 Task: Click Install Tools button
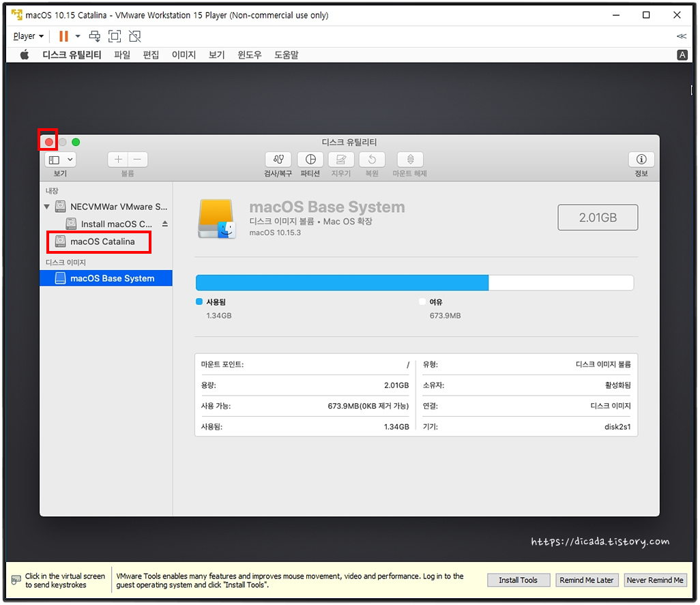coord(519,580)
